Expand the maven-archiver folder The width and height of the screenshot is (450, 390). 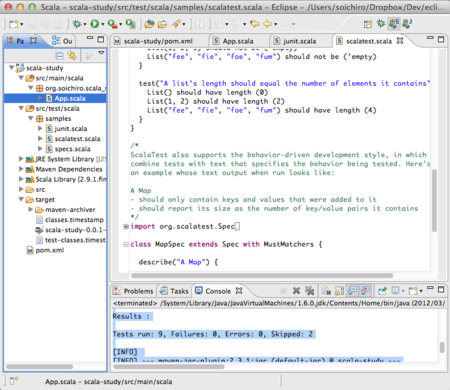[30, 210]
